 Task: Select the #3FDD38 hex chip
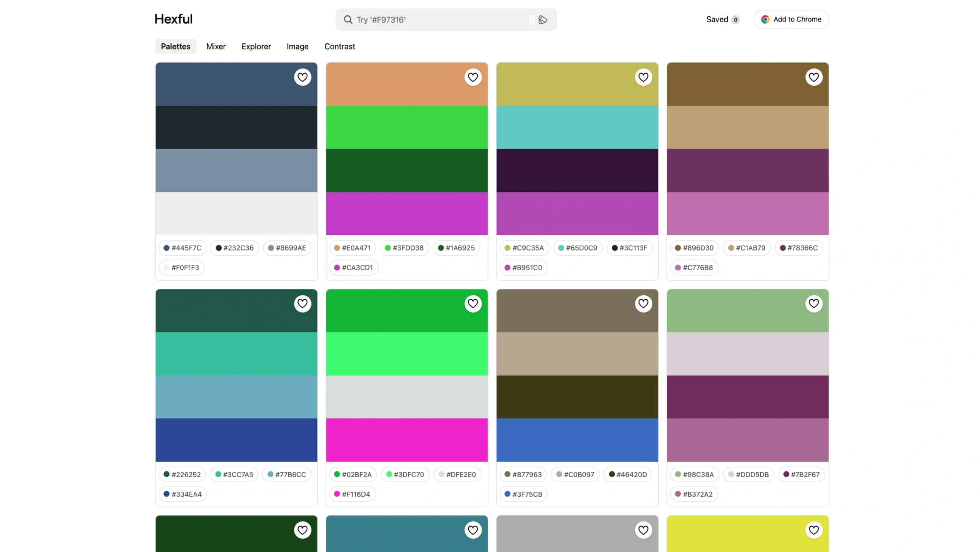(404, 248)
